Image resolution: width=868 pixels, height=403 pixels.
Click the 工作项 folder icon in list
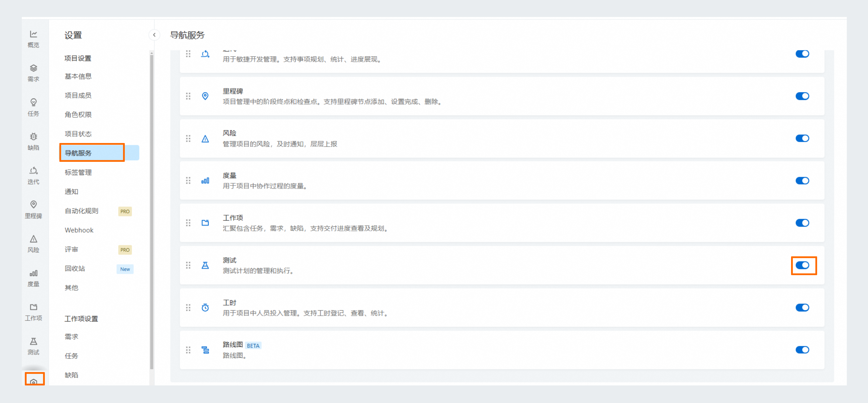[205, 223]
